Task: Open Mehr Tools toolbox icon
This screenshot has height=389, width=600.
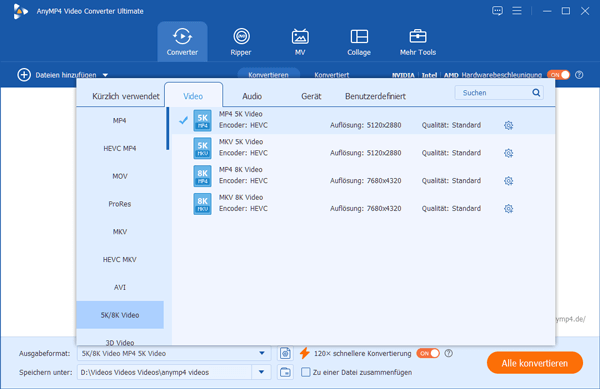Action: [417, 37]
